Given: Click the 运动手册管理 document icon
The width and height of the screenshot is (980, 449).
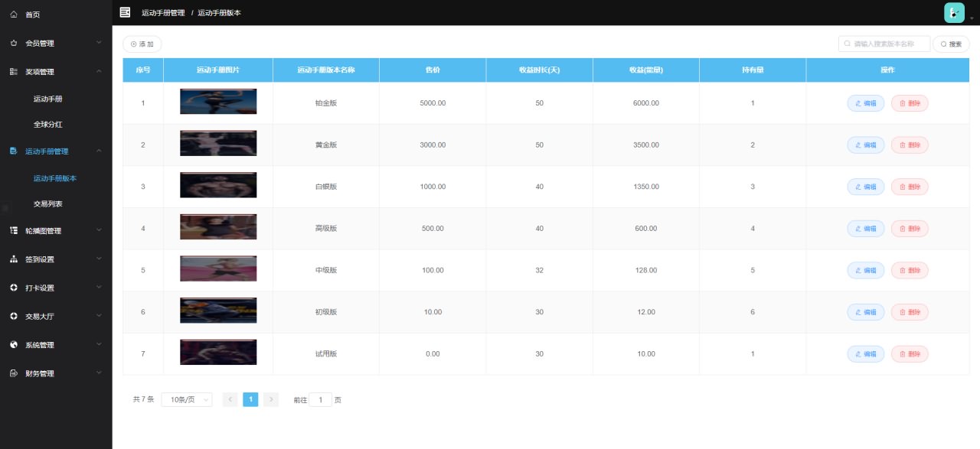Looking at the screenshot, I should coord(14,151).
